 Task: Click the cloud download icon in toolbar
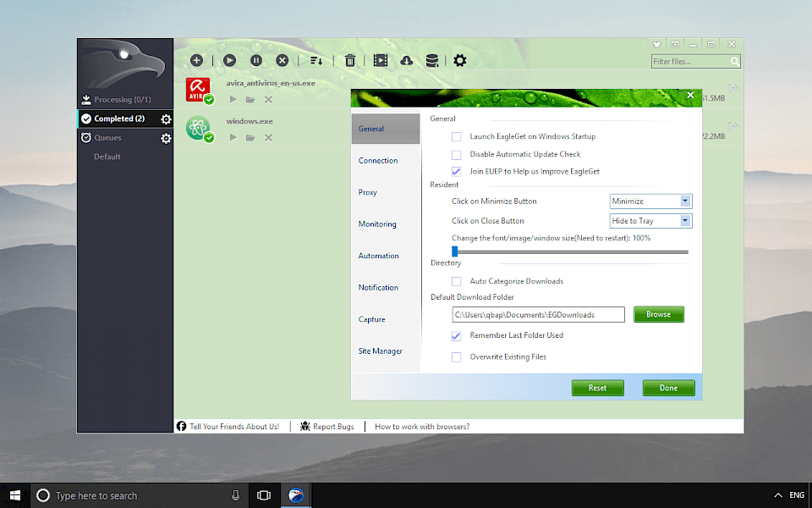click(x=407, y=61)
